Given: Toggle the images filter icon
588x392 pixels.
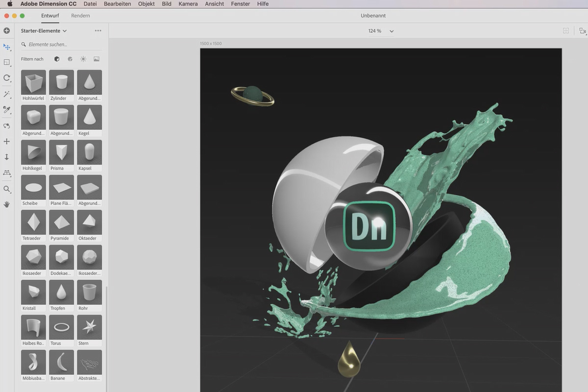Looking at the screenshot, I should (97, 59).
